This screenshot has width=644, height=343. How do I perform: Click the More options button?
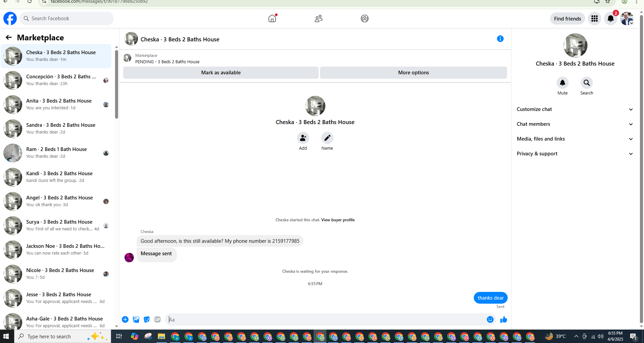pos(414,73)
